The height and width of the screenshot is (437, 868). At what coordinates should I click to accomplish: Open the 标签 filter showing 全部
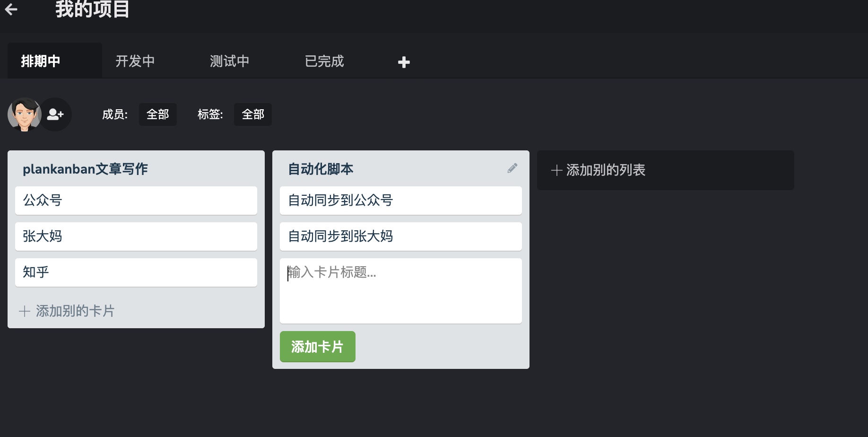coord(252,114)
